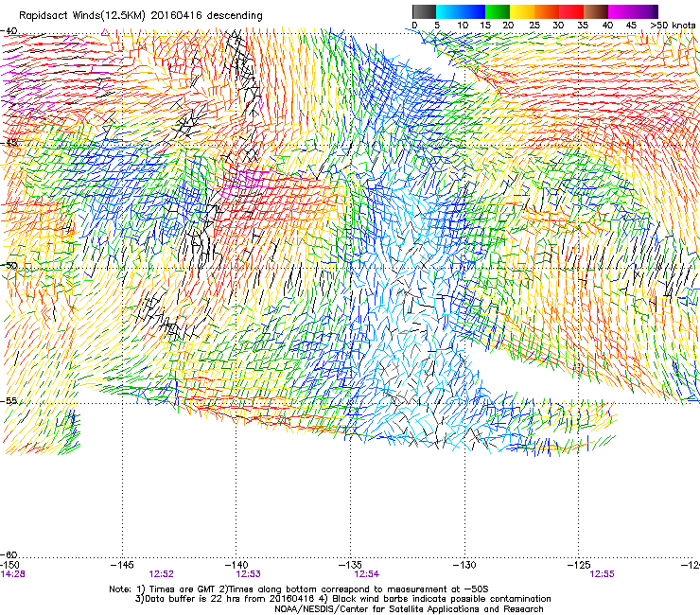700x615 pixels.
Task: Click the 'Data buffer is 22 hrs' note line
Action: [343, 599]
